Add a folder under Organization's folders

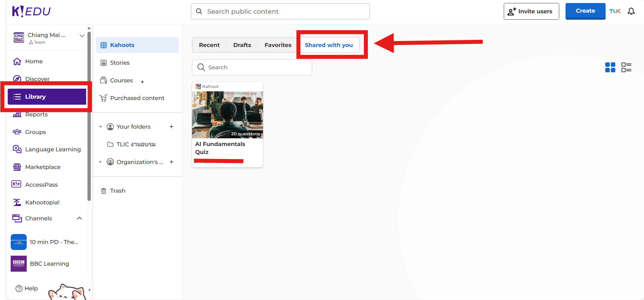171,162
